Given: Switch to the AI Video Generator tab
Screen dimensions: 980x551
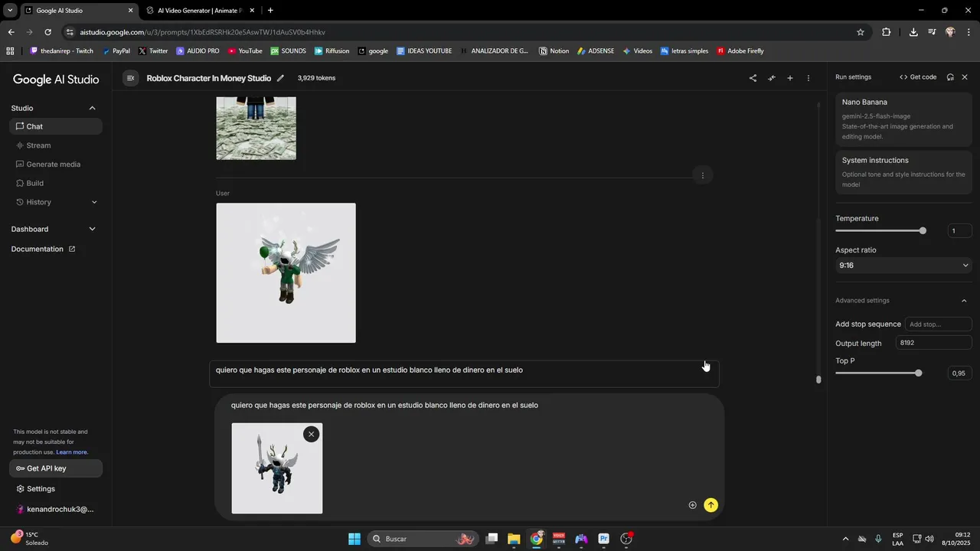Looking at the screenshot, I should coord(199,11).
